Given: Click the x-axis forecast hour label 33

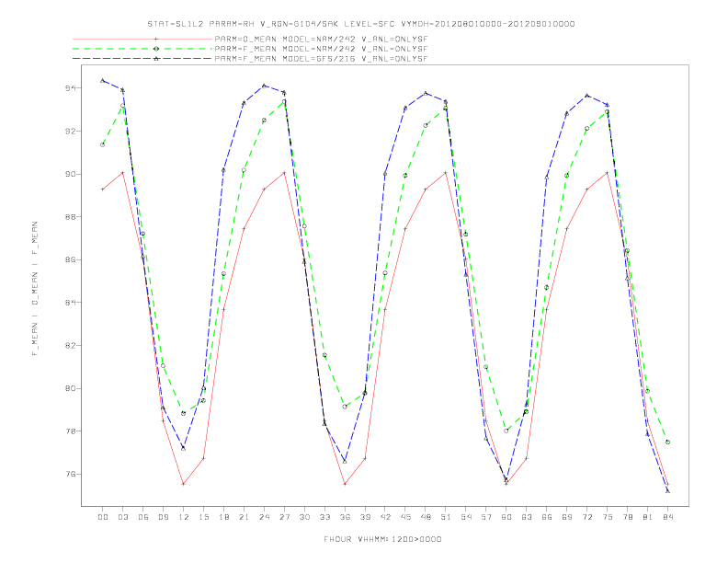Looking at the screenshot, I should click(x=324, y=517).
